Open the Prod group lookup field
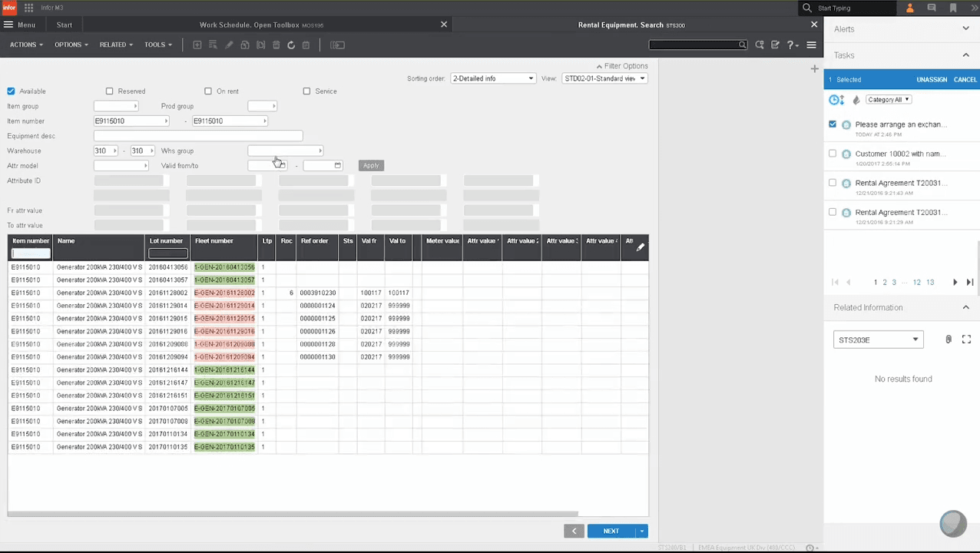Viewport: 980px width, 553px height. click(x=262, y=106)
